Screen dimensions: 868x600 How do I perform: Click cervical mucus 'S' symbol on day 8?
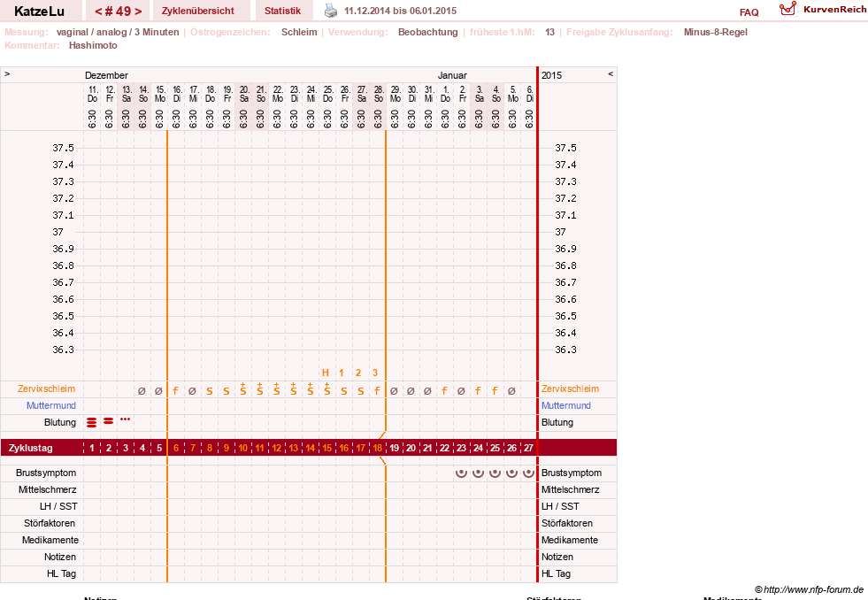(209, 391)
